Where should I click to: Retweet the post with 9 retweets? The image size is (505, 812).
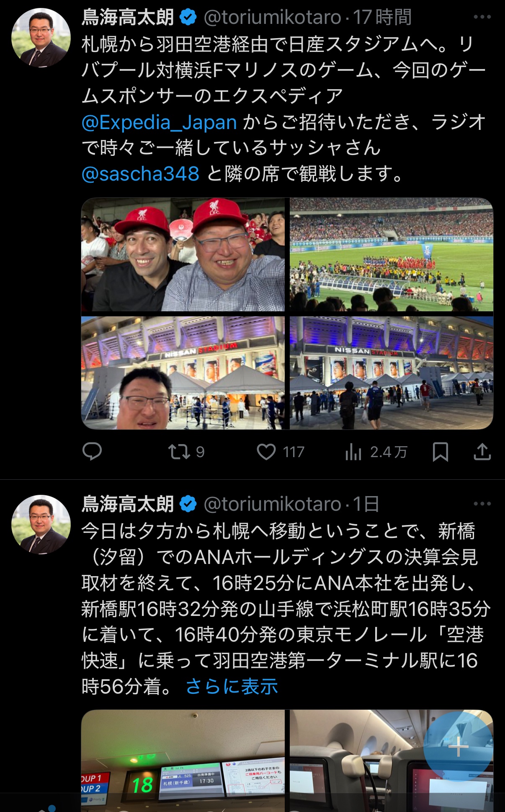click(x=186, y=452)
